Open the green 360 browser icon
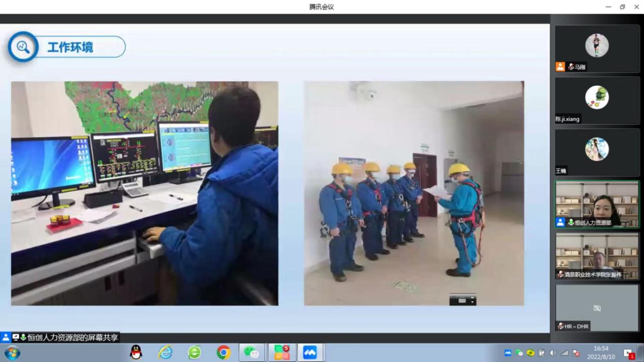 pyautogui.click(x=195, y=352)
